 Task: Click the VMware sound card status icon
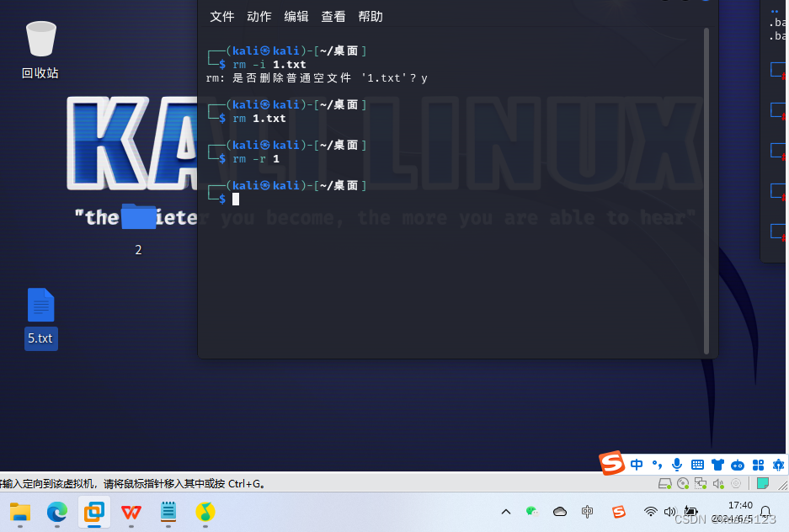pos(718,484)
